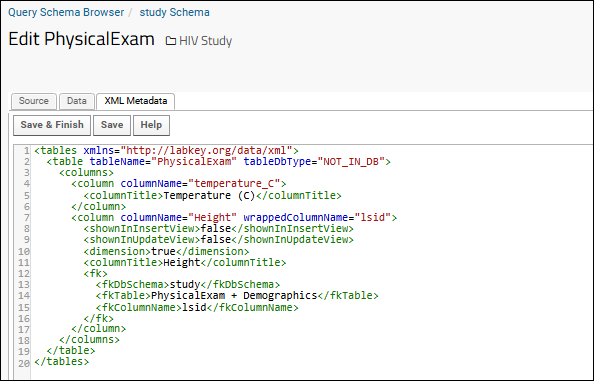Click the opening <columns> tag line
The image size is (594, 381).
coord(86,173)
